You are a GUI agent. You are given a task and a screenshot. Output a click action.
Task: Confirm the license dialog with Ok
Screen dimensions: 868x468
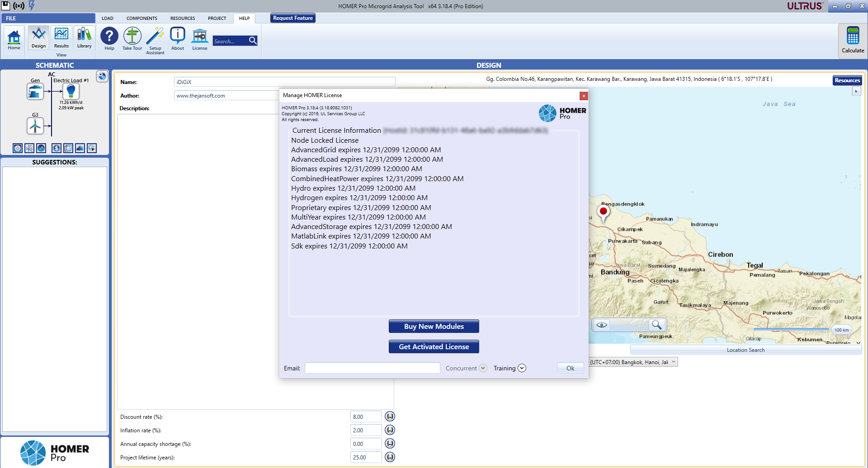coord(571,368)
